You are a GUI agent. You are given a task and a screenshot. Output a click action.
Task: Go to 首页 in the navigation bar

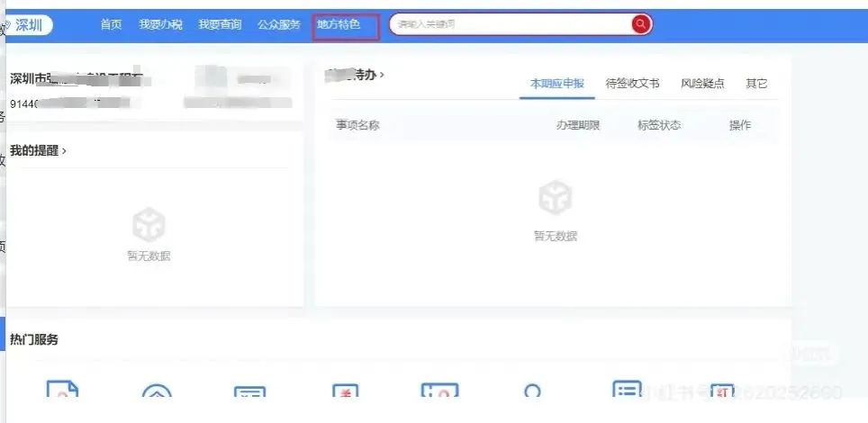click(x=111, y=24)
